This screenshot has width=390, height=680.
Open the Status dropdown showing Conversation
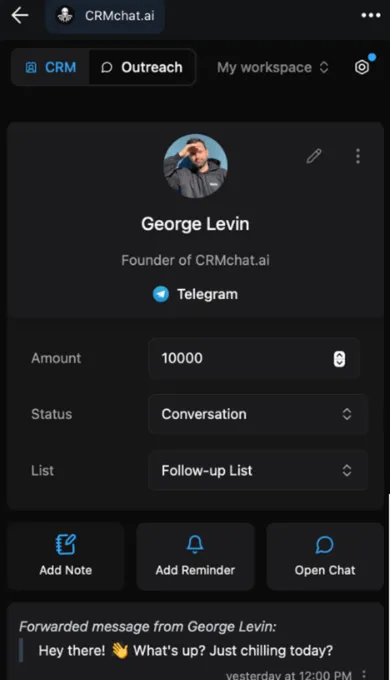[x=258, y=414]
